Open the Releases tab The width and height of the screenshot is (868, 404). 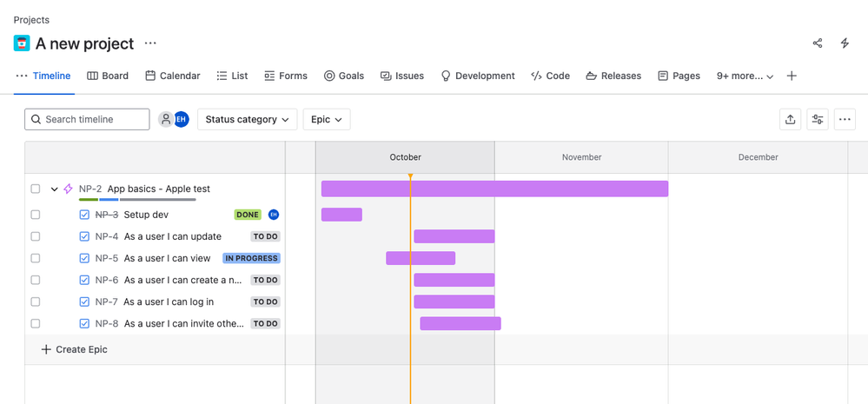click(x=613, y=76)
